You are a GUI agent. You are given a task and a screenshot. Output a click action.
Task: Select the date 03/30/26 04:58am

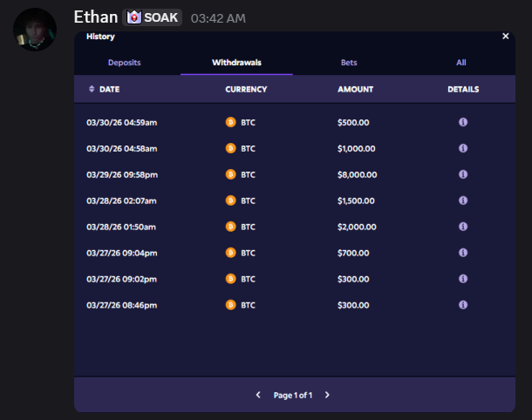(122, 148)
